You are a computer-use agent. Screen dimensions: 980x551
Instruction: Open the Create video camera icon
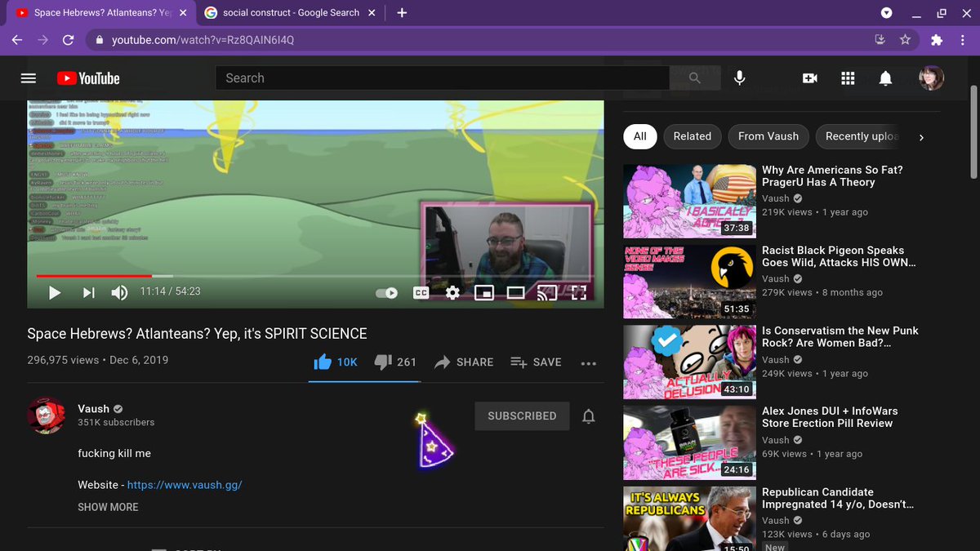(810, 78)
